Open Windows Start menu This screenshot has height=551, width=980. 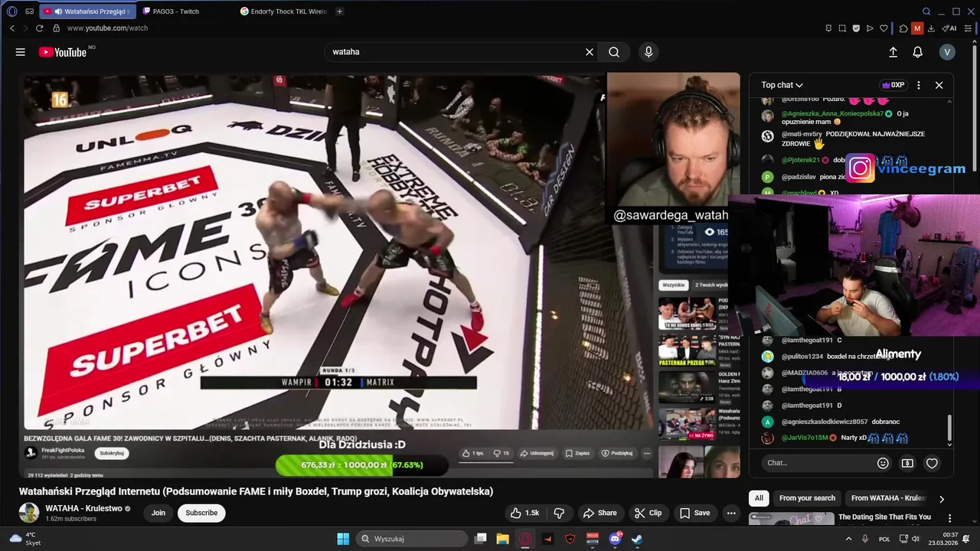pyautogui.click(x=343, y=539)
